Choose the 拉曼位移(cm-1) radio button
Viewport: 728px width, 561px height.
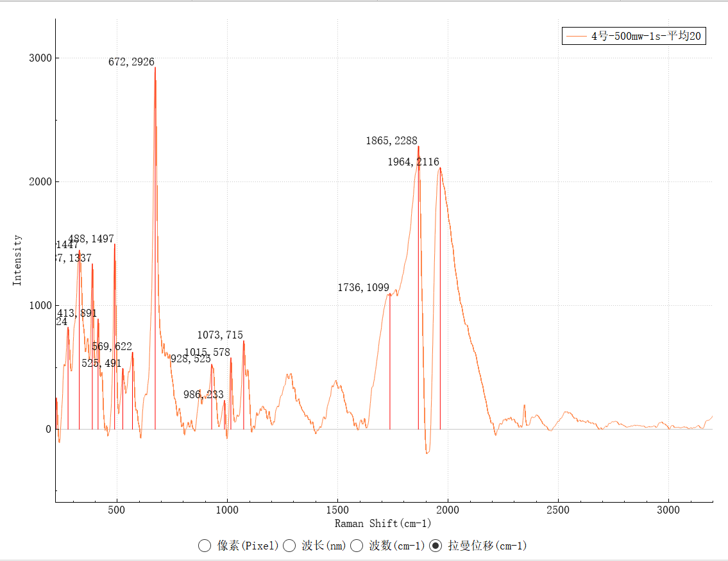point(436,546)
